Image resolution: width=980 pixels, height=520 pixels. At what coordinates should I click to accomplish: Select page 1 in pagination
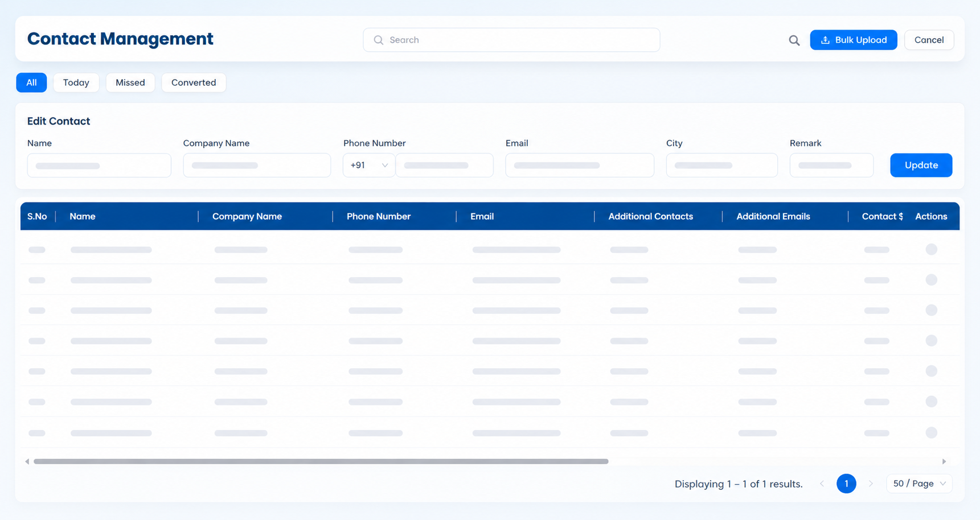click(846, 484)
